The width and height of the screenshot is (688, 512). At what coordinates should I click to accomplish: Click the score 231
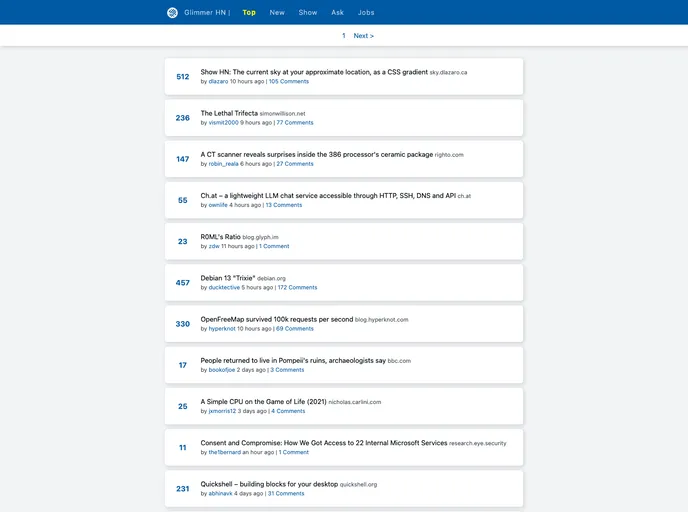pyautogui.click(x=183, y=489)
